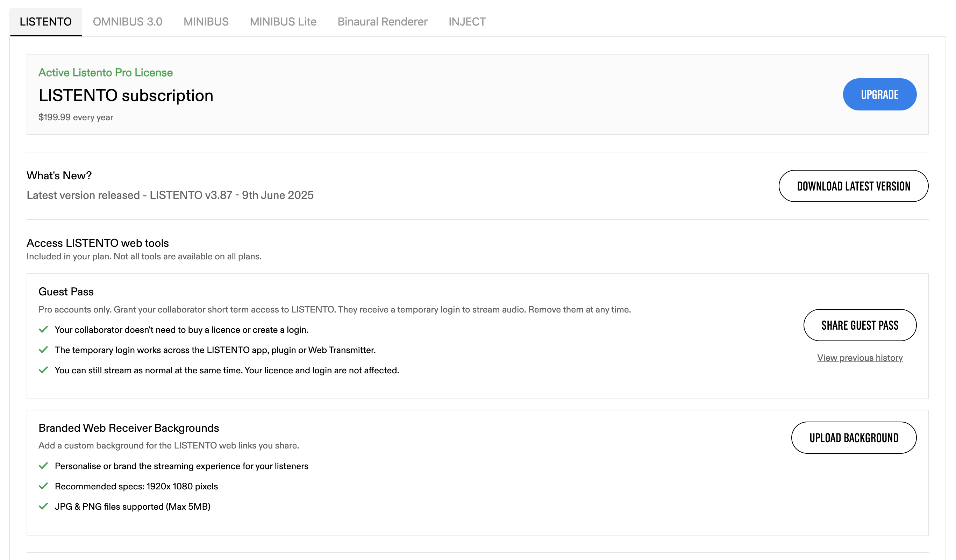Click the LISTENTO v3.87 release note text

[x=170, y=195]
